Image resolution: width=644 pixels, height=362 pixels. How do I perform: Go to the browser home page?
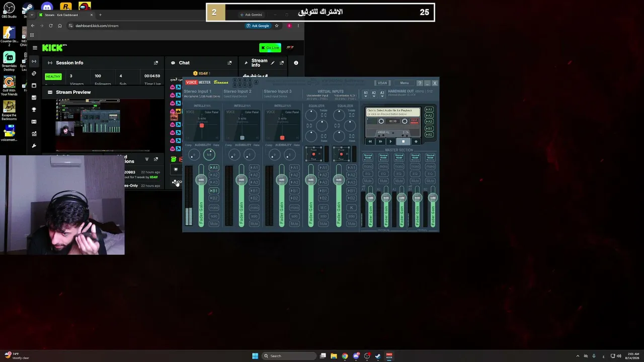(x=60, y=26)
